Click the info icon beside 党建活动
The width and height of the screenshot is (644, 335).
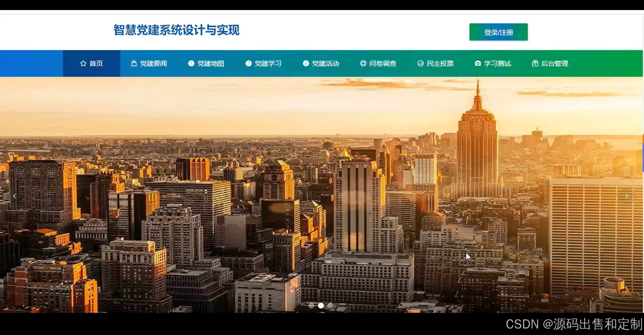tap(306, 63)
